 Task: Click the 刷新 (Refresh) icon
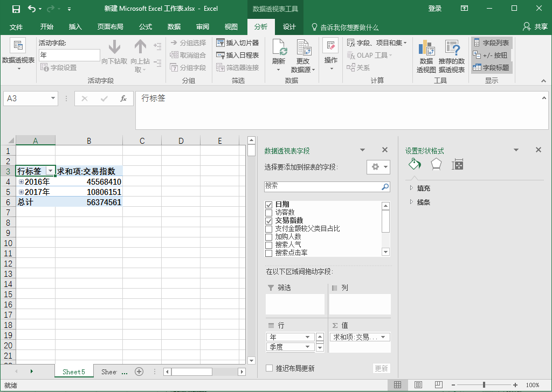[279, 50]
